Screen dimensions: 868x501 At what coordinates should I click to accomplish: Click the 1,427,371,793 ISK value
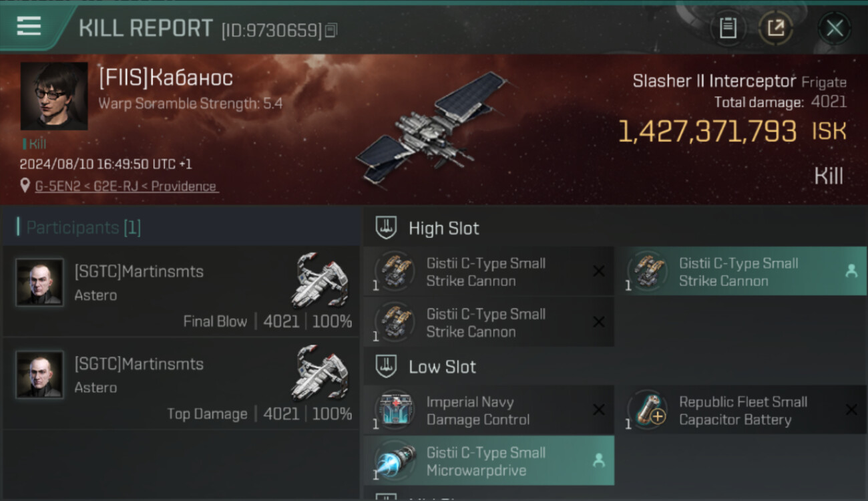pos(732,132)
